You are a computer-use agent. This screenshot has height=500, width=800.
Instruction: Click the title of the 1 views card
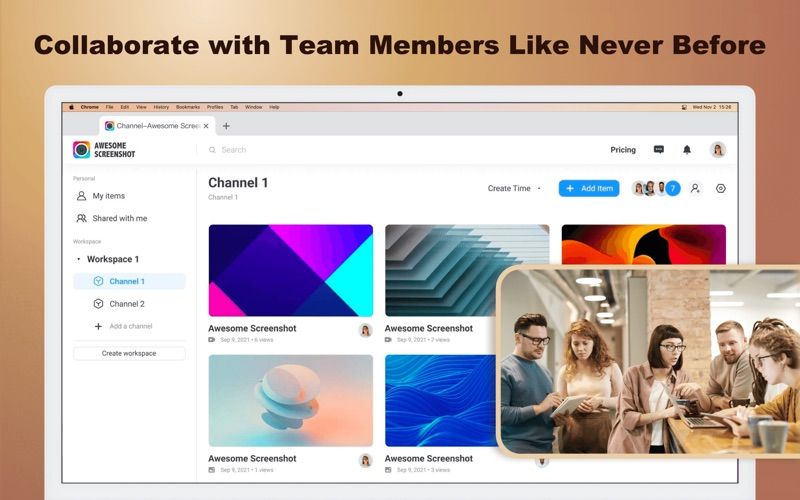(253, 459)
